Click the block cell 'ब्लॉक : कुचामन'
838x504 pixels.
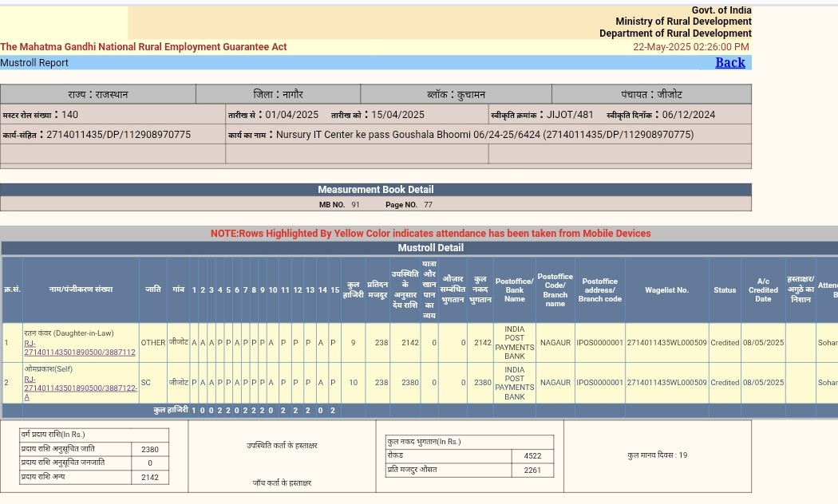(456, 94)
